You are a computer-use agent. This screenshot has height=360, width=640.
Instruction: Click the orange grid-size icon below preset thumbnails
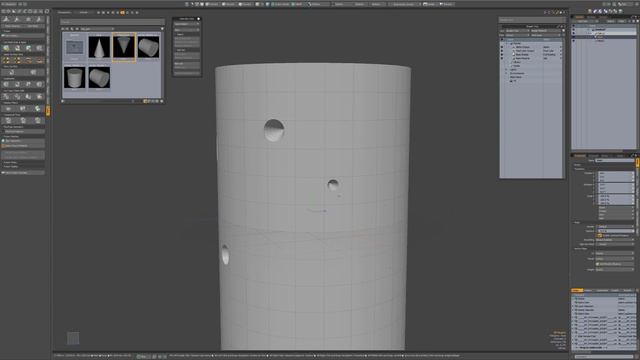pos(145,101)
